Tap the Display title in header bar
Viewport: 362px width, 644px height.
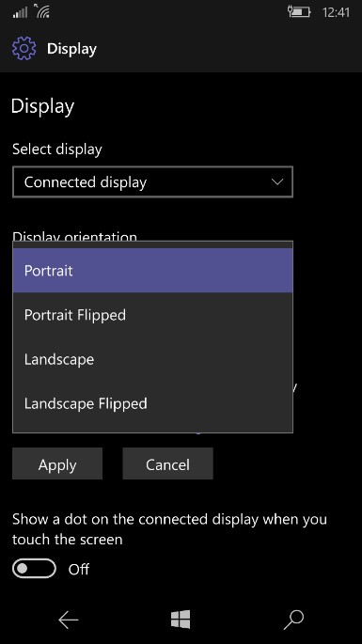71,49
